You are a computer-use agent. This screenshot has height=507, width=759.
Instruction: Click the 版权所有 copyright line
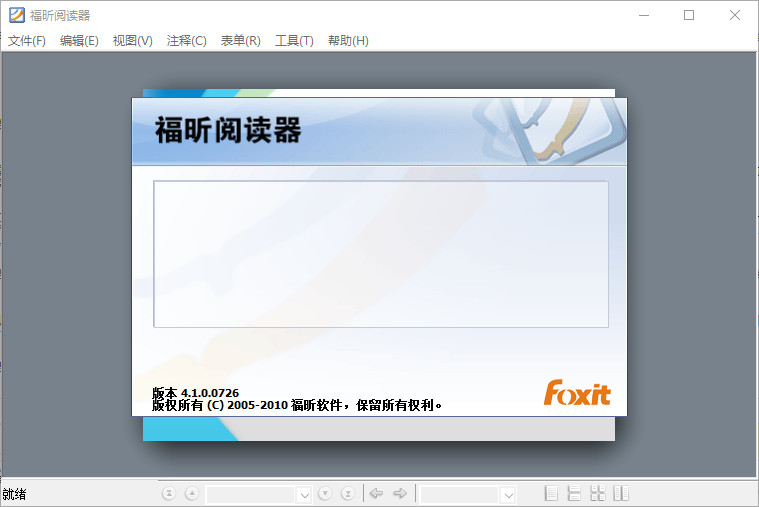pyautogui.click(x=297, y=405)
